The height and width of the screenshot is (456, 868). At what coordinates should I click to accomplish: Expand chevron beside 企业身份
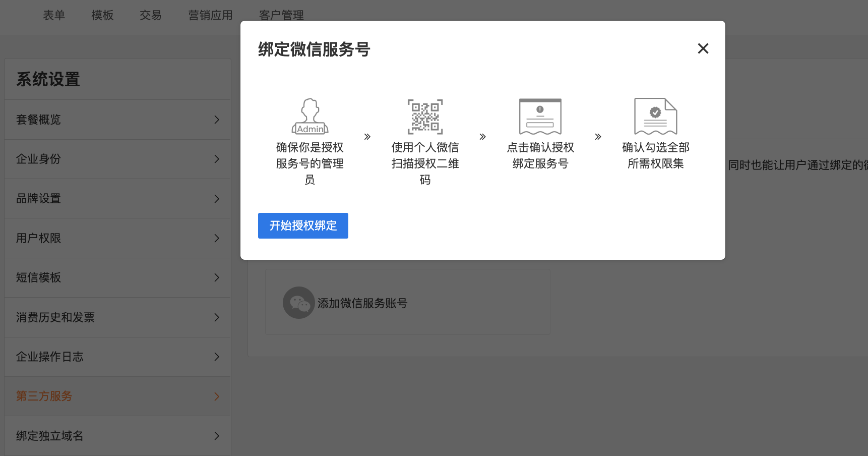[x=217, y=159]
